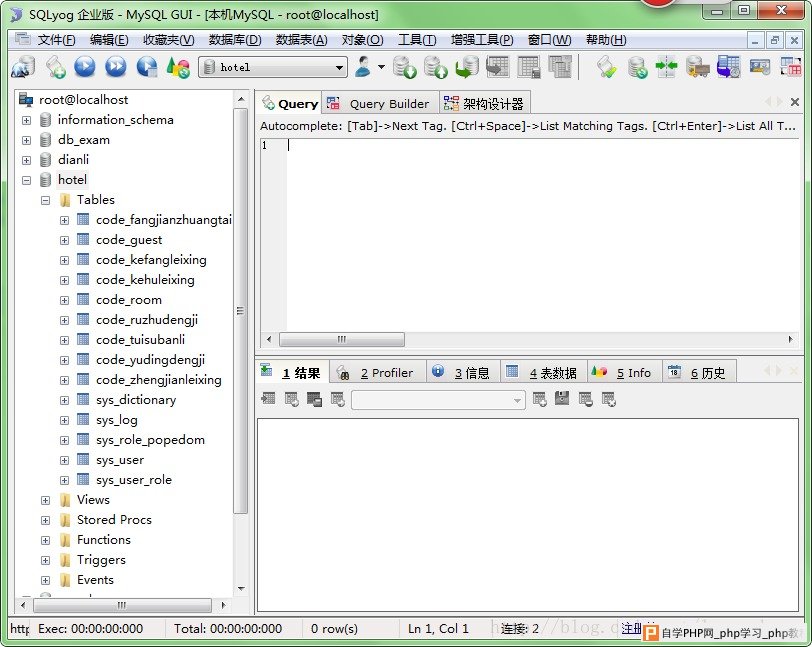
Task: Click the root@localhost server icon
Action: [26, 99]
